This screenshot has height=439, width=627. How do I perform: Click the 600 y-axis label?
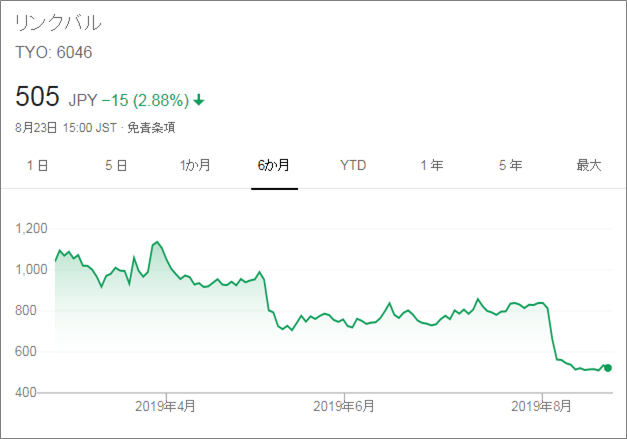tap(26, 351)
